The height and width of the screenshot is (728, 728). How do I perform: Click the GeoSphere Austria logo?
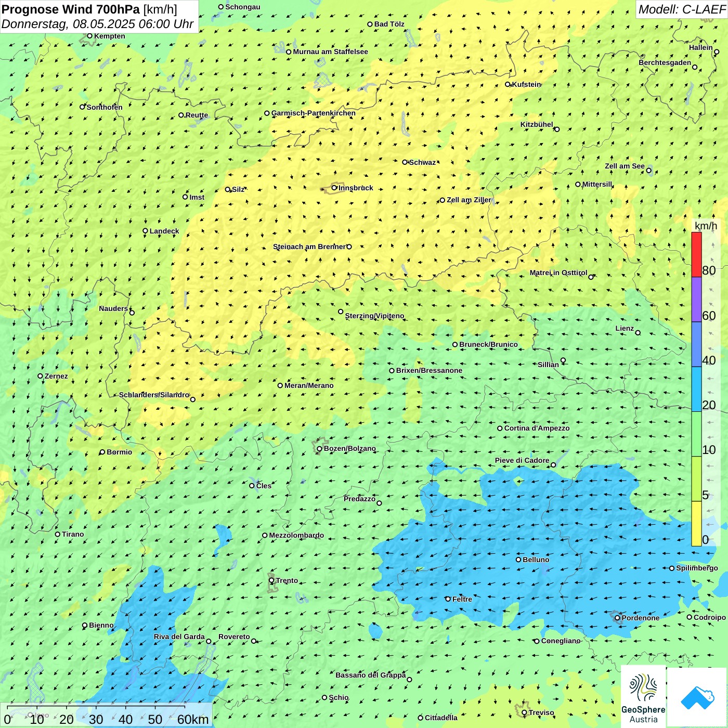point(643,697)
